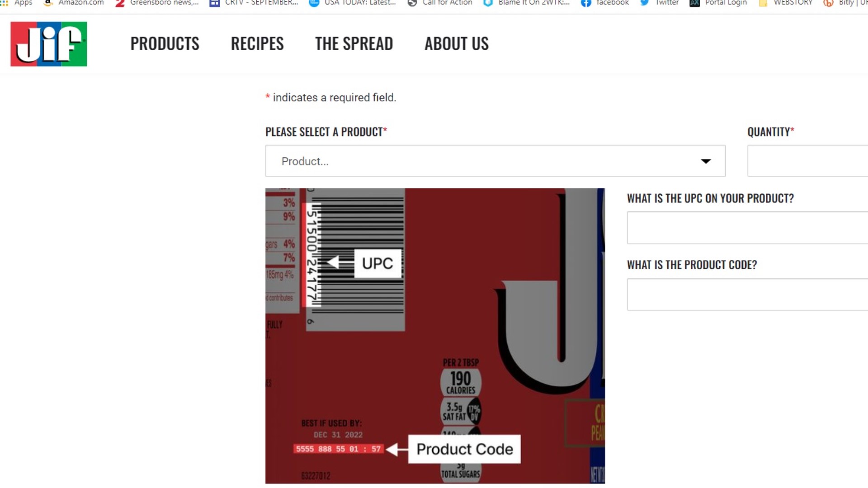Open the ABOUT US page
Screen dimensions: 868x488
coord(456,43)
